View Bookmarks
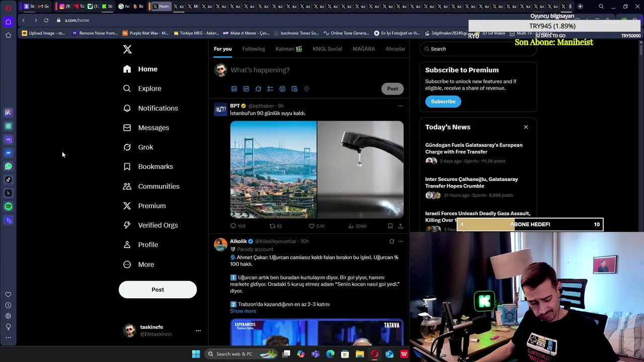644x362 pixels. point(148,166)
